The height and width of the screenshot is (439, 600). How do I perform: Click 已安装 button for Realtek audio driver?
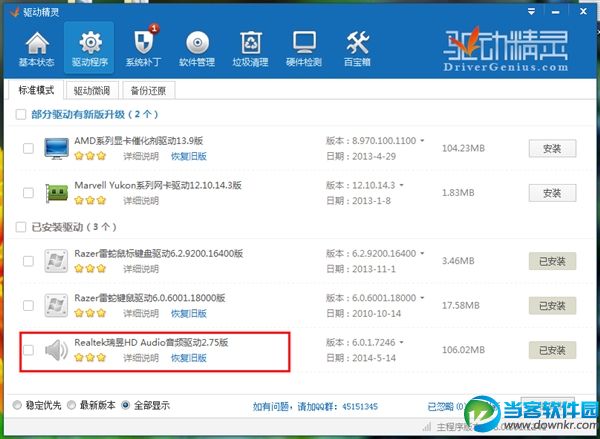pos(552,350)
